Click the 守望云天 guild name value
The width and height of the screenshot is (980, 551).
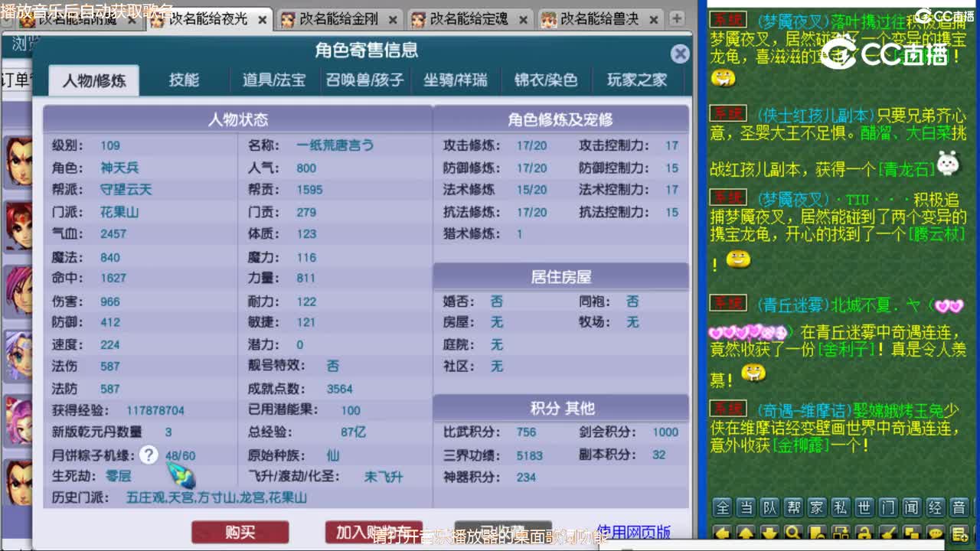point(126,189)
